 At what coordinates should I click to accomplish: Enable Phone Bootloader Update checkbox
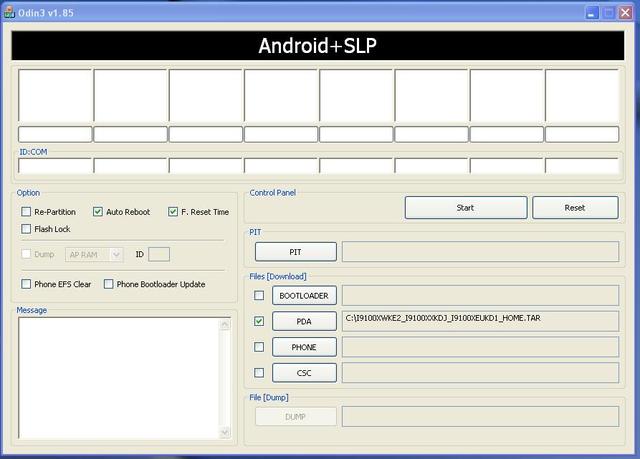(109, 284)
